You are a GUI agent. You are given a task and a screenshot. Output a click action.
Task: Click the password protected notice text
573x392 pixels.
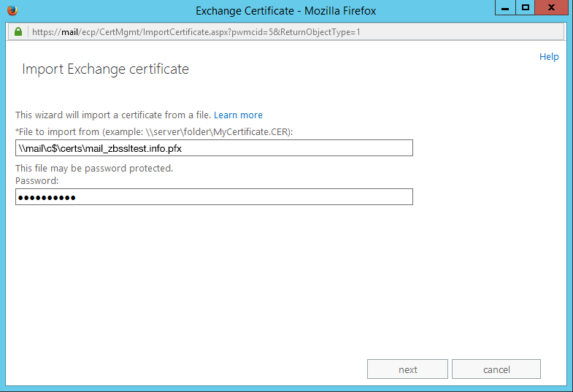pos(94,169)
